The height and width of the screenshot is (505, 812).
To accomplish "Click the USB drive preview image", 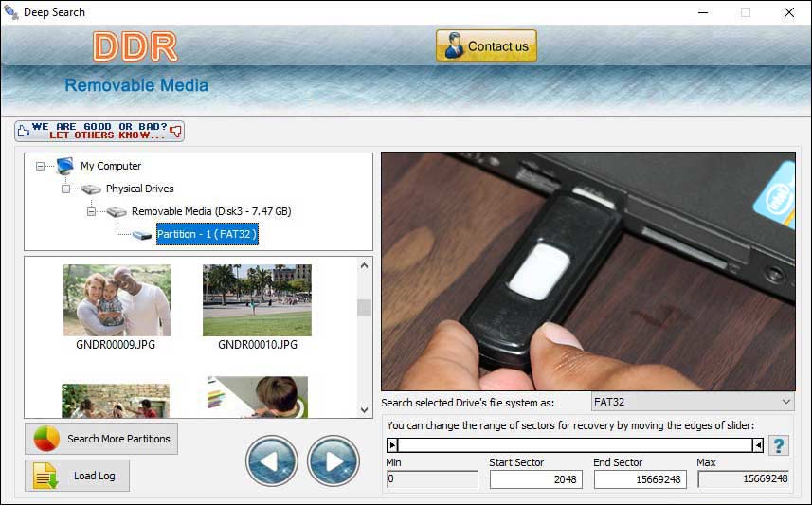I will pos(588,271).
